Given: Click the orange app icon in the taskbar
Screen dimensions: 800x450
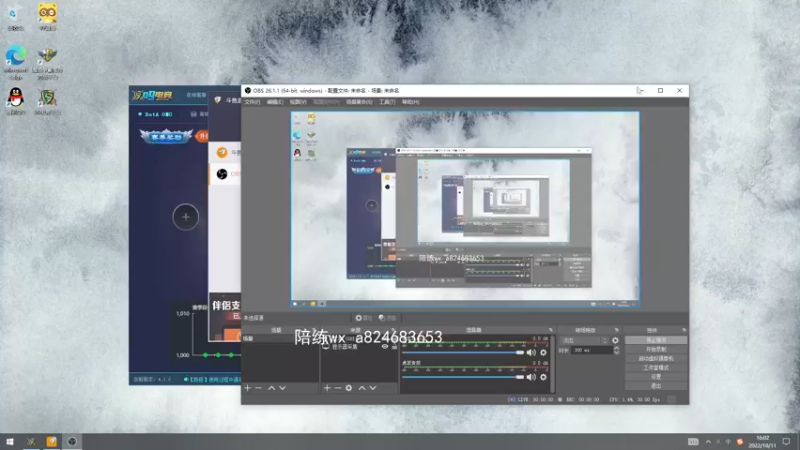Looking at the screenshot, I should click(52, 441).
